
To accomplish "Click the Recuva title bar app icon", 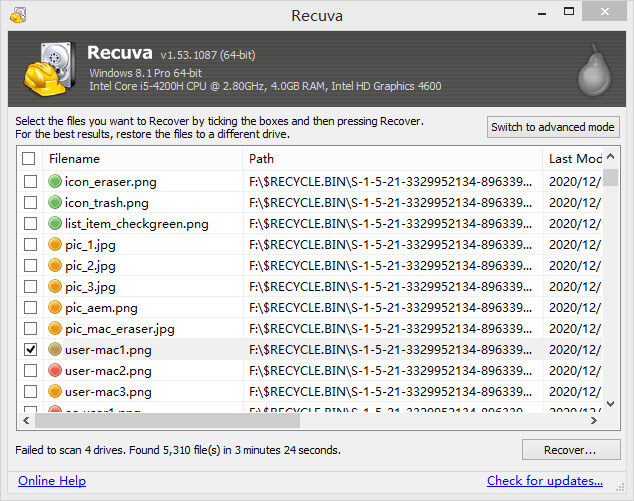I will click(x=17, y=15).
